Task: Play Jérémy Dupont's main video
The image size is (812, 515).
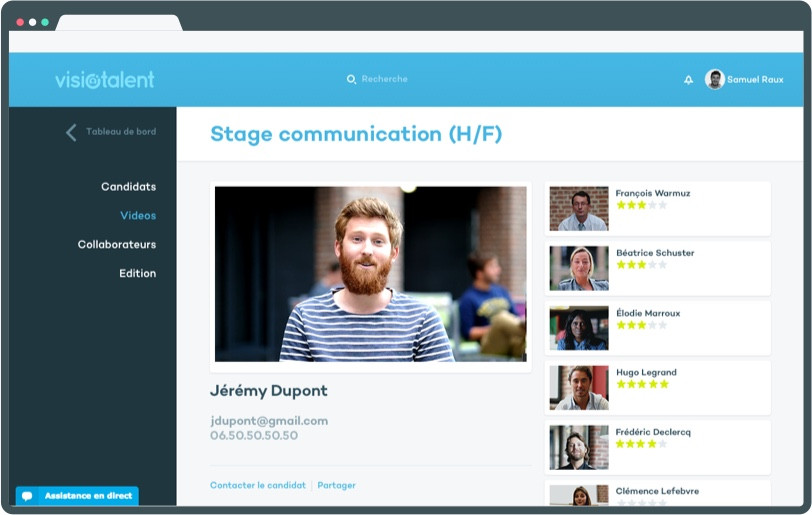Action: pos(370,274)
